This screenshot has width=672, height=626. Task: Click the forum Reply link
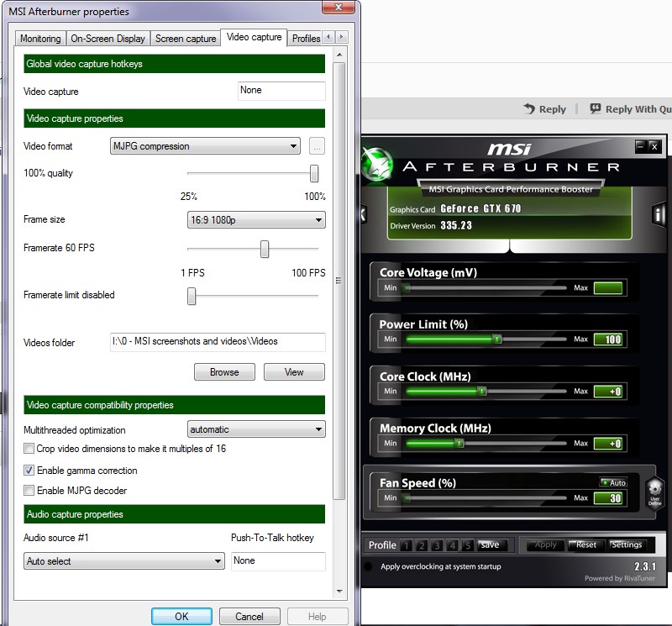(544, 109)
